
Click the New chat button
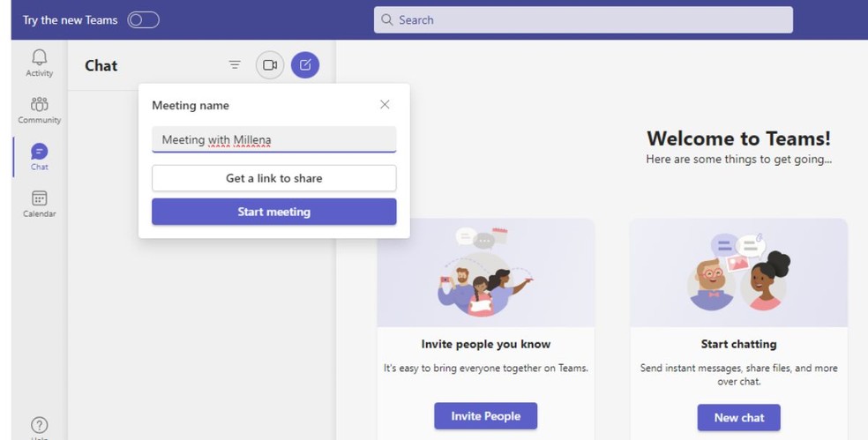(739, 418)
